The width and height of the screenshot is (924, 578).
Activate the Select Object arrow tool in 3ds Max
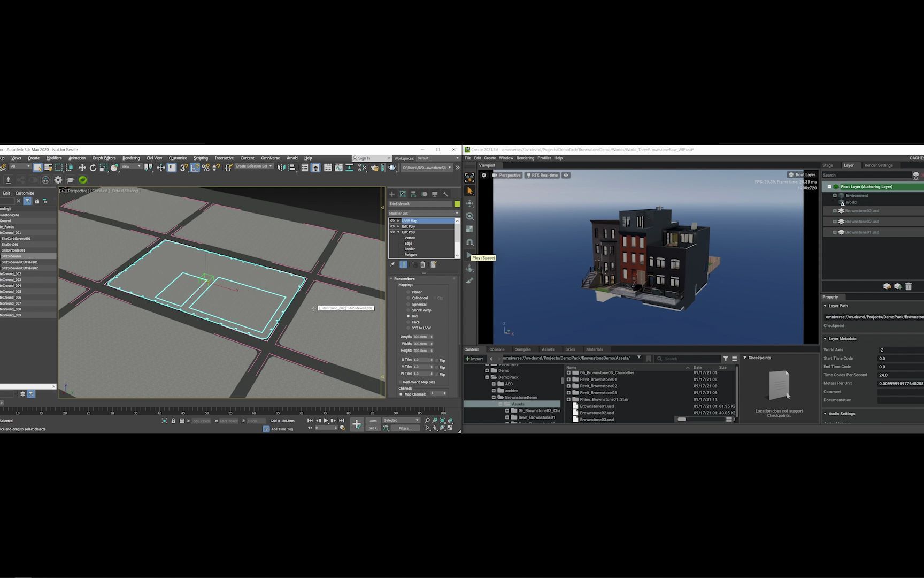click(37, 167)
